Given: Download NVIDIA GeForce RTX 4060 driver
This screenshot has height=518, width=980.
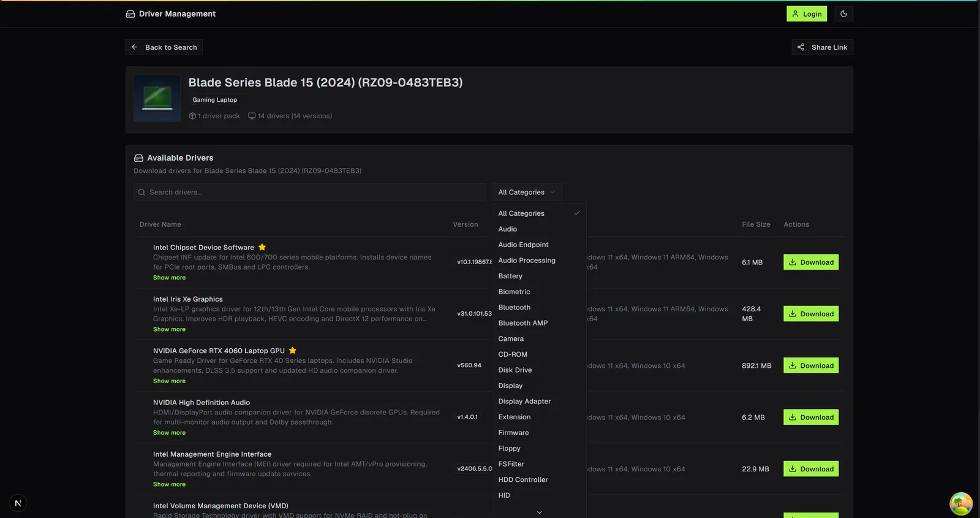Looking at the screenshot, I should point(811,365).
